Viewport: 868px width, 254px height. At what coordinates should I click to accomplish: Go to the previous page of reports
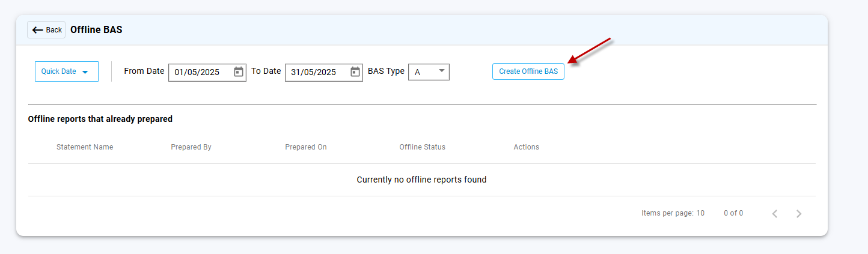coord(775,213)
